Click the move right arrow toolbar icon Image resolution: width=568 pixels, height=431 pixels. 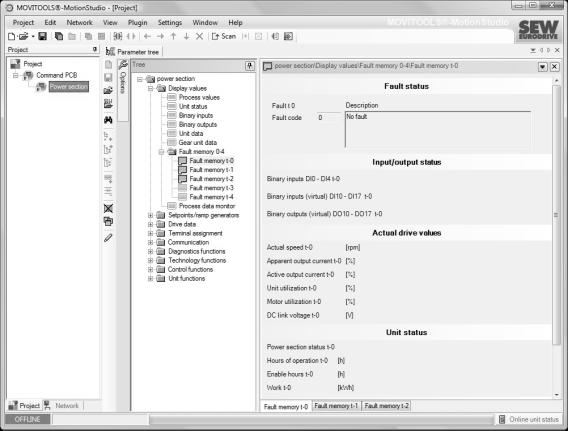(x=160, y=36)
